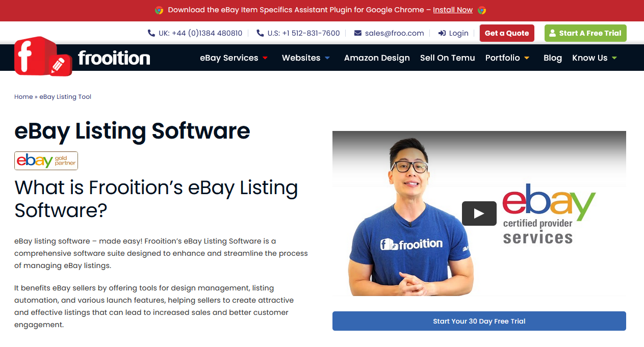
Task: Click the eBay gold partner badge
Action: (x=46, y=161)
